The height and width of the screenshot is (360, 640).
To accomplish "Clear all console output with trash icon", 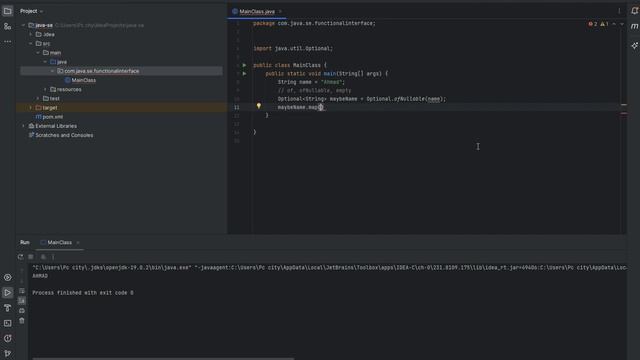I will [x=22, y=321].
